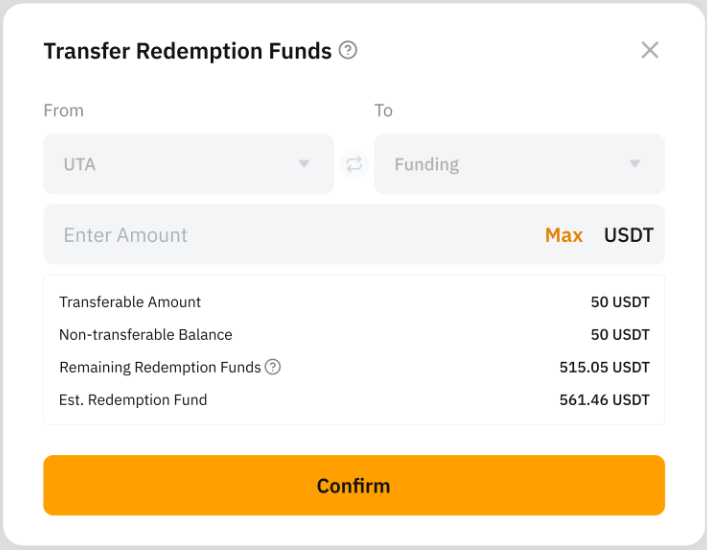Click the Est. Redemption Fund label
Image resolution: width=707 pixels, height=550 pixels.
point(133,400)
